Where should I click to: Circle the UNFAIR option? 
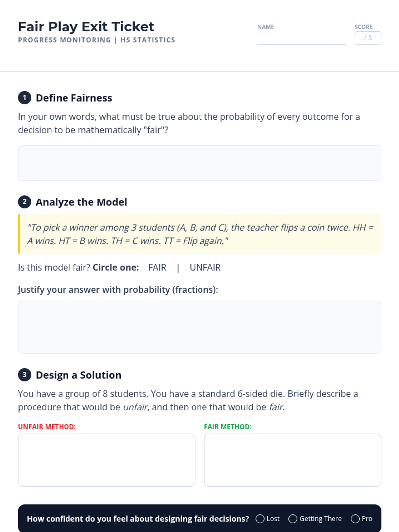point(205,267)
